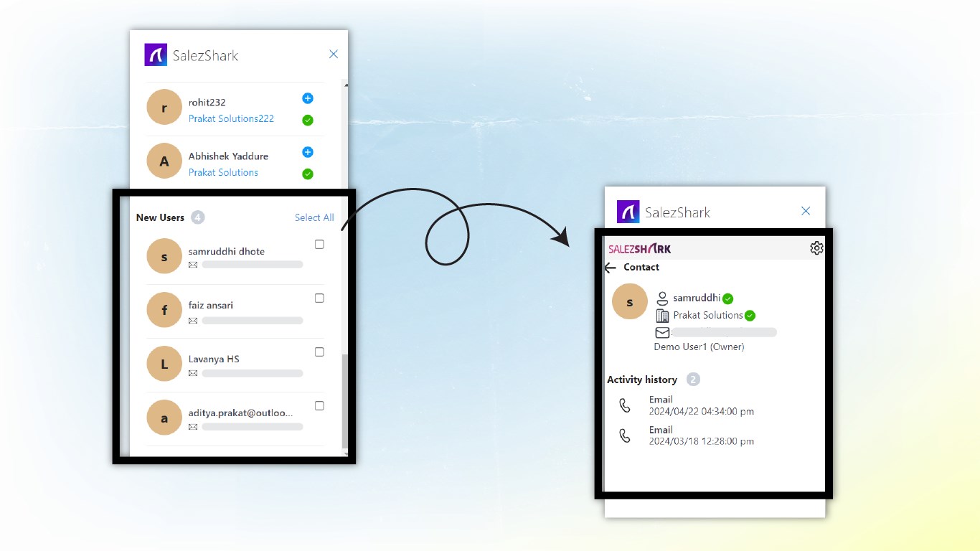This screenshot has height=551, width=980.
Task: Click the aditya.prakat@outloo... name text
Action: click(x=240, y=413)
